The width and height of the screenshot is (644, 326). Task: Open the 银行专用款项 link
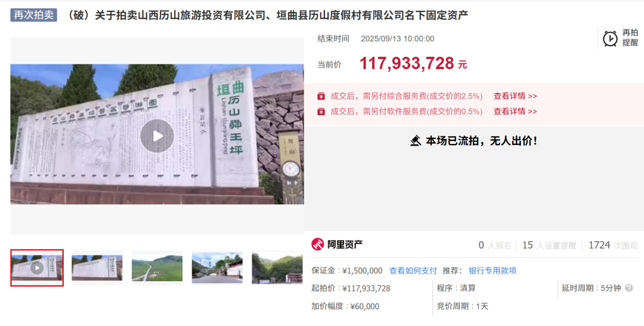click(493, 271)
